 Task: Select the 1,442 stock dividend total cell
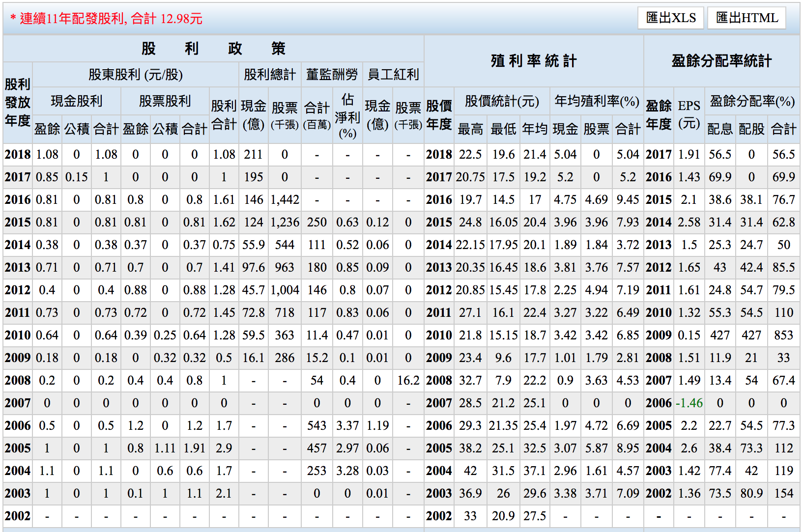pyautogui.click(x=285, y=200)
